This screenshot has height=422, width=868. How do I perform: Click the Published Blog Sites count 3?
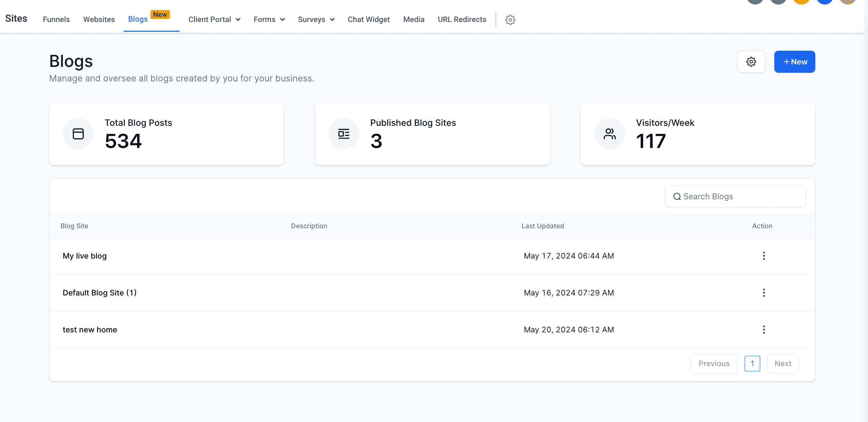pos(376,141)
